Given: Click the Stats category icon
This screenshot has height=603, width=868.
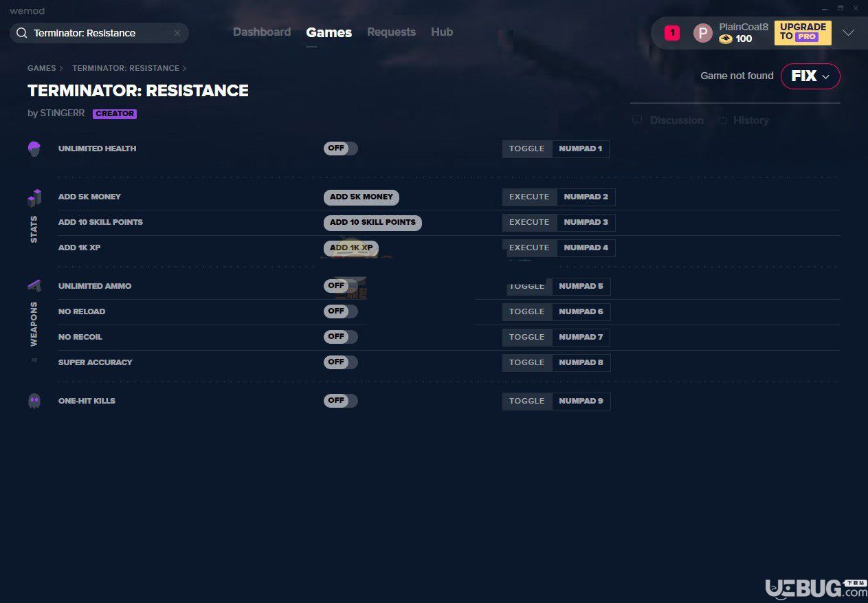Looking at the screenshot, I should [x=34, y=198].
